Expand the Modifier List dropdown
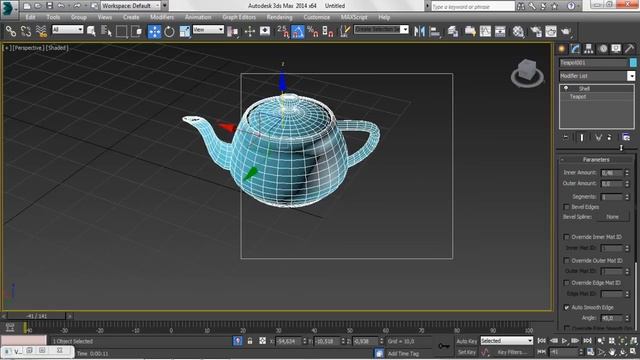Image resolution: width=640 pixels, height=360 pixels. tap(597, 76)
